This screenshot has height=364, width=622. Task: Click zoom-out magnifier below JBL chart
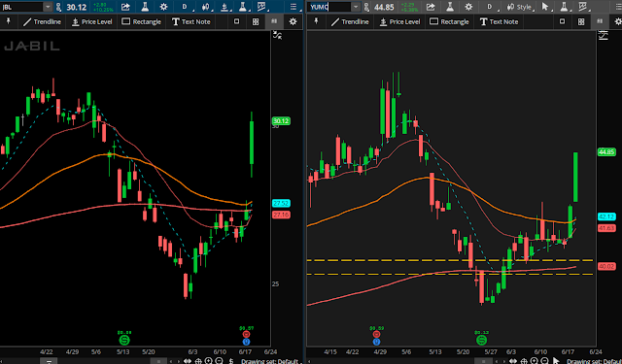tap(219, 361)
